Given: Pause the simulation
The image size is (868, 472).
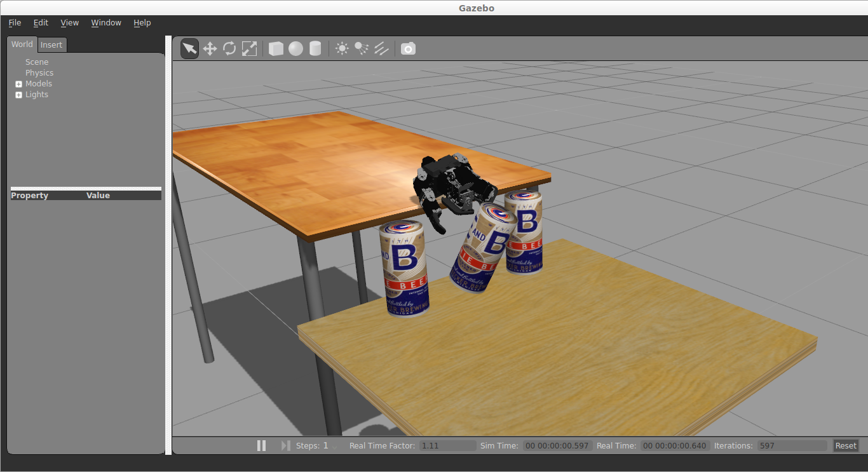Looking at the screenshot, I should coord(261,446).
